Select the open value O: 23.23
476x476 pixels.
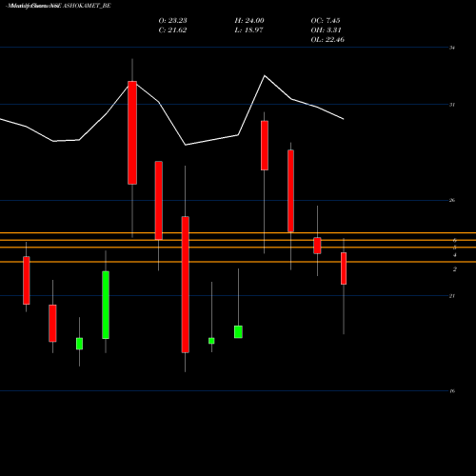pyautogui.click(x=172, y=21)
